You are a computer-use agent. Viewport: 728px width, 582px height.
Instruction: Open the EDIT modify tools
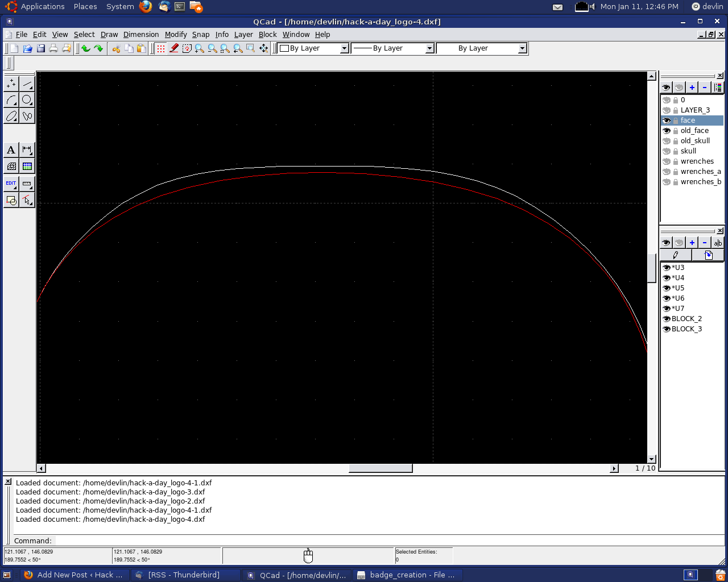(x=11, y=184)
